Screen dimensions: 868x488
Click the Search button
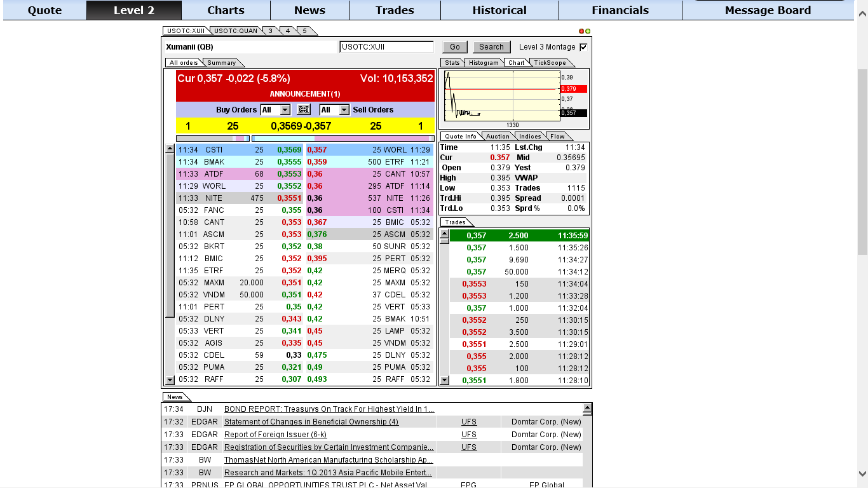point(491,47)
